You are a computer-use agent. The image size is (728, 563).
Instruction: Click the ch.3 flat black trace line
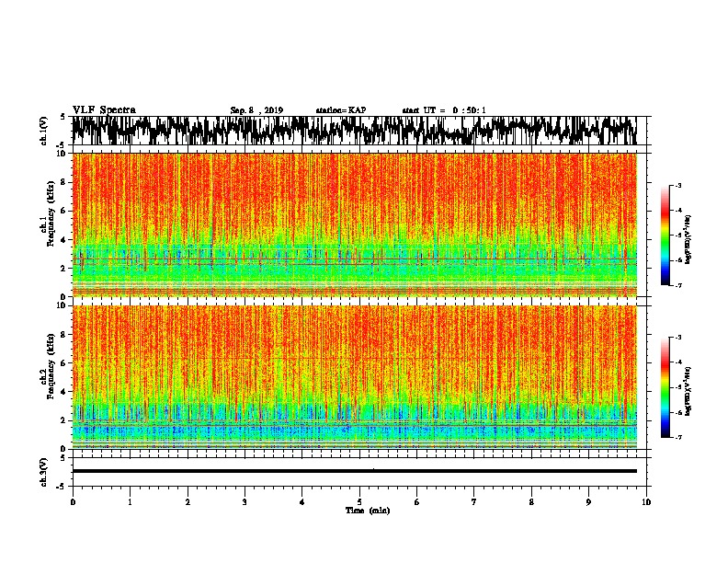click(355, 471)
